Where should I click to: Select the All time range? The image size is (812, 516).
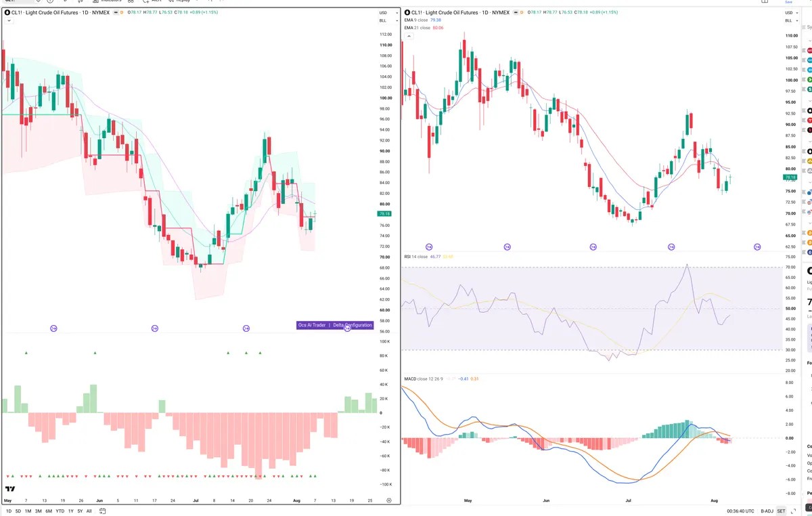[89, 511]
